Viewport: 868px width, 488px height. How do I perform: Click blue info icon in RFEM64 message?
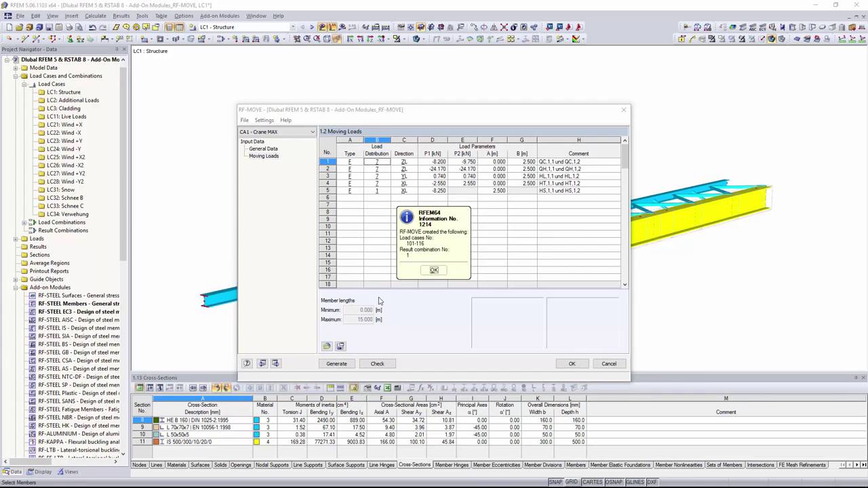pyautogui.click(x=406, y=217)
